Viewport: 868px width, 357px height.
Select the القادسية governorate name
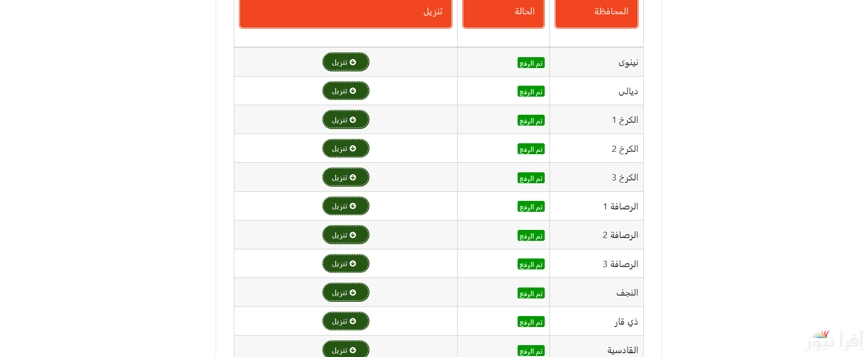[623, 350]
